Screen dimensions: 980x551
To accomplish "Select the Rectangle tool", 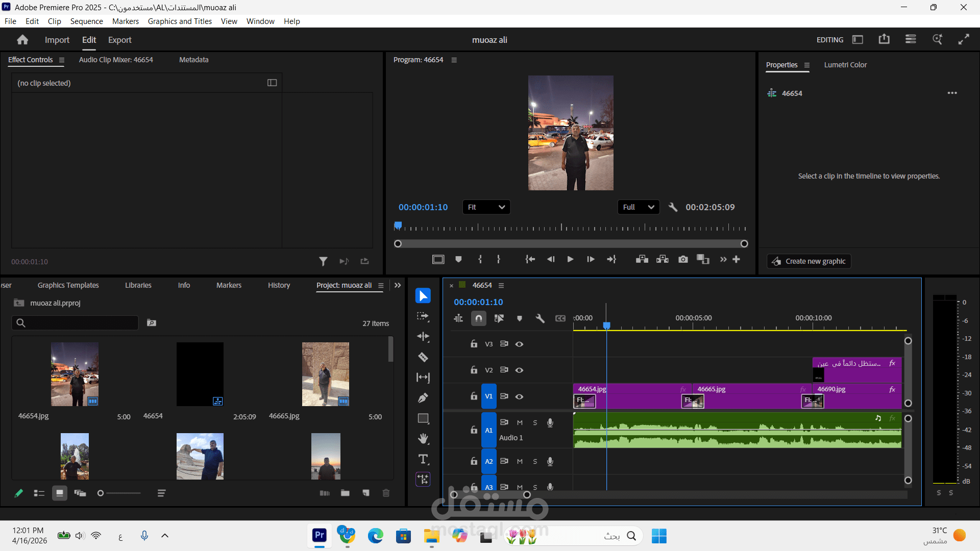I will [423, 418].
